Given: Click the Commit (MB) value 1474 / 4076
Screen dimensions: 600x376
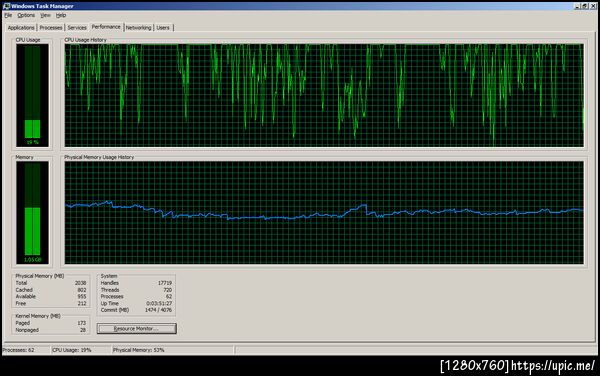Looking at the screenshot, I should click(x=158, y=310).
